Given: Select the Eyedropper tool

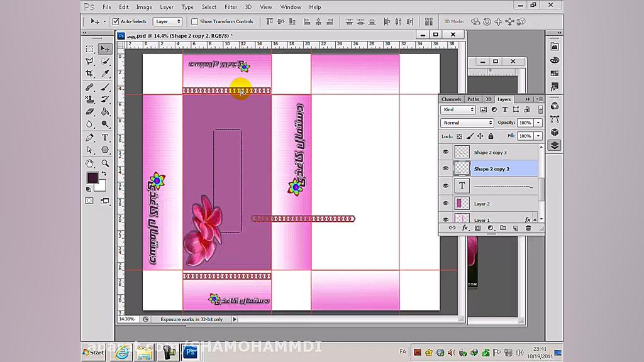Looking at the screenshot, I should tap(105, 74).
